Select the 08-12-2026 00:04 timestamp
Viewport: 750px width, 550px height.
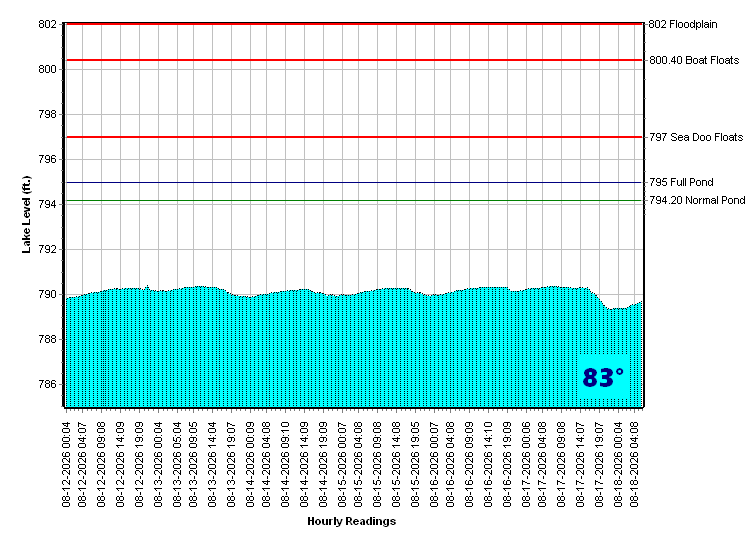[66, 464]
